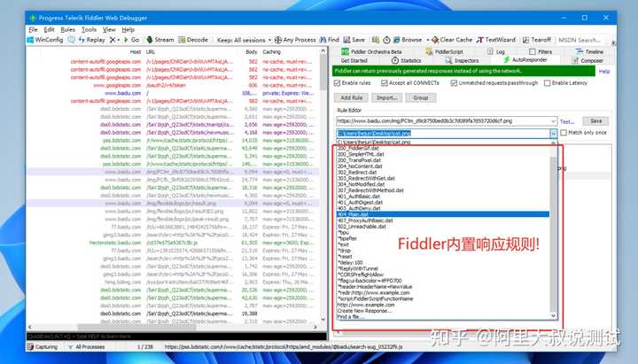The width and height of the screenshot is (638, 364).
Task: Expand the Browse dropdown arrow
Action: coord(428,40)
